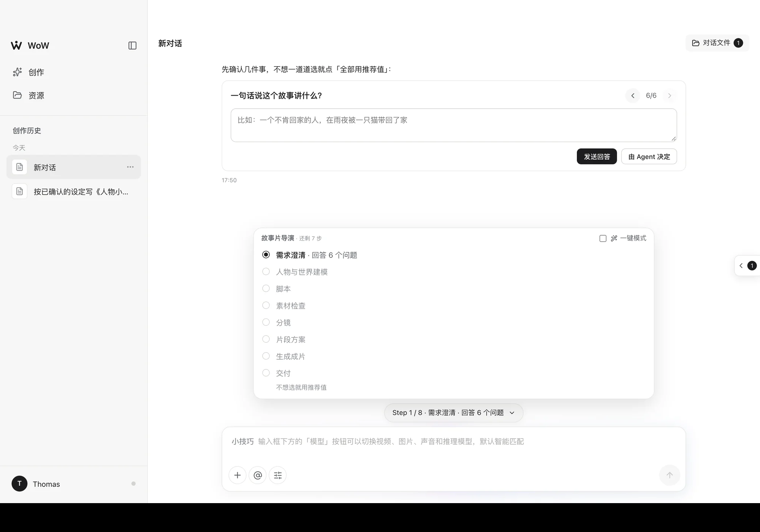760x532 pixels.
Task: Click the @ mention icon
Action: click(x=258, y=475)
